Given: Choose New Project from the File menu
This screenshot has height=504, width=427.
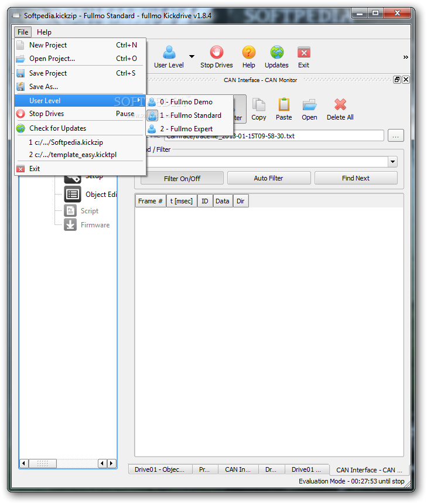Looking at the screenshot, I should coord(80,45).
